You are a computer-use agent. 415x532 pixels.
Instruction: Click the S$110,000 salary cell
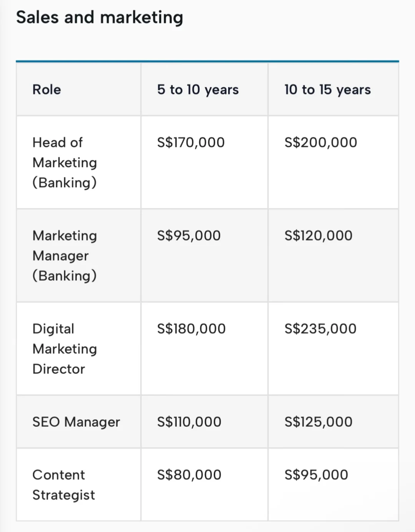point(189,422)
